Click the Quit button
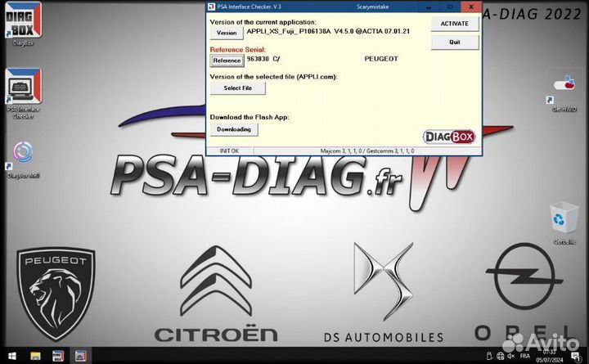 pos(455,42)
